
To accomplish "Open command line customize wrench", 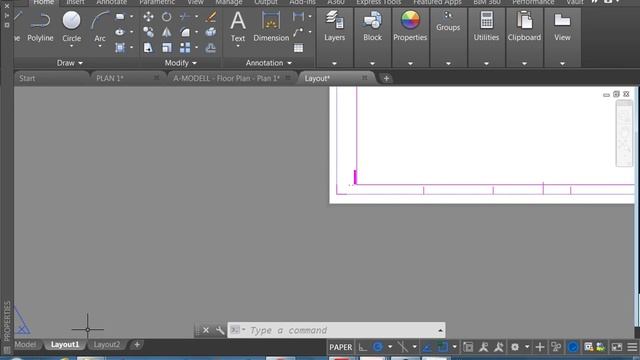I will pos(220,330).
